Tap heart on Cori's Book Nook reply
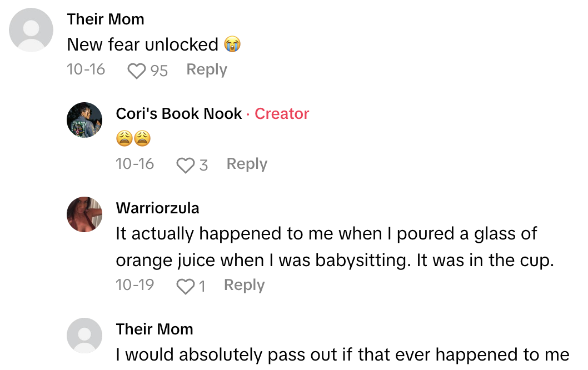588x370 pixels. tap(184, 165)
